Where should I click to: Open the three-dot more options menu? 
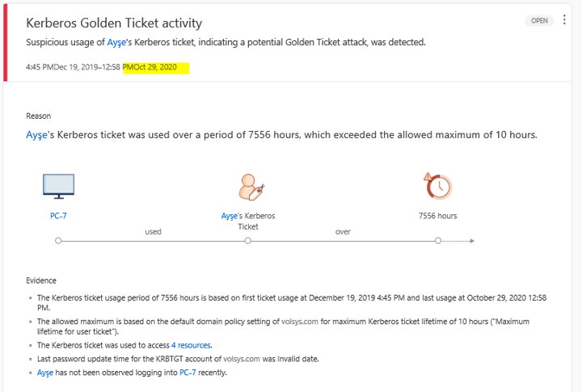point(565,21)
